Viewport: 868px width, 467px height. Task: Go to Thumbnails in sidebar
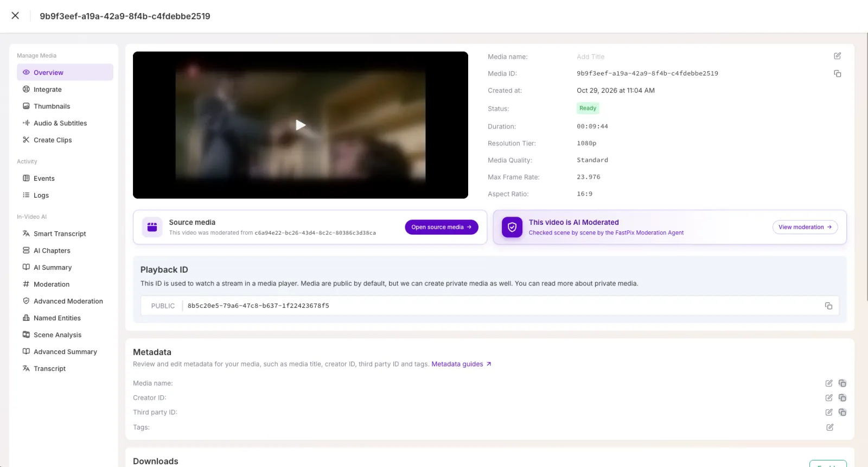65,106
